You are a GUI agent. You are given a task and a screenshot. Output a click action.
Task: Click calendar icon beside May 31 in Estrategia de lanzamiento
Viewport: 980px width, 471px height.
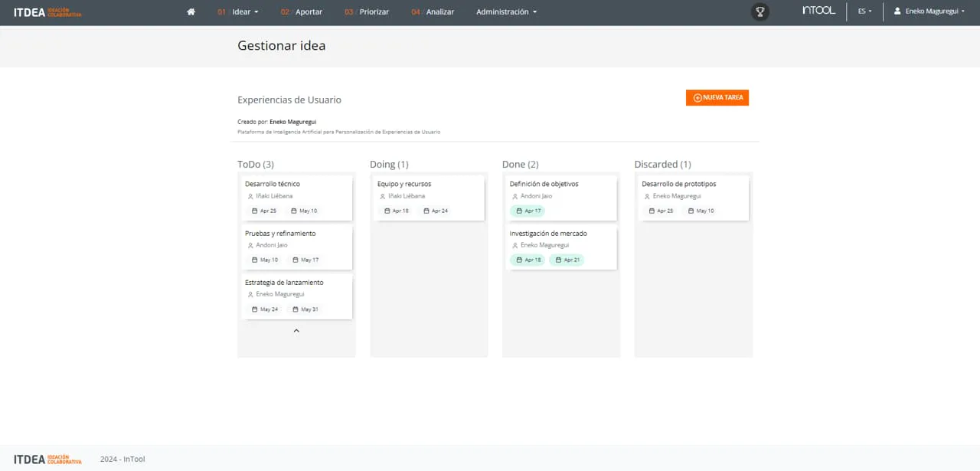pyautogui.click(x=296, y=309)
